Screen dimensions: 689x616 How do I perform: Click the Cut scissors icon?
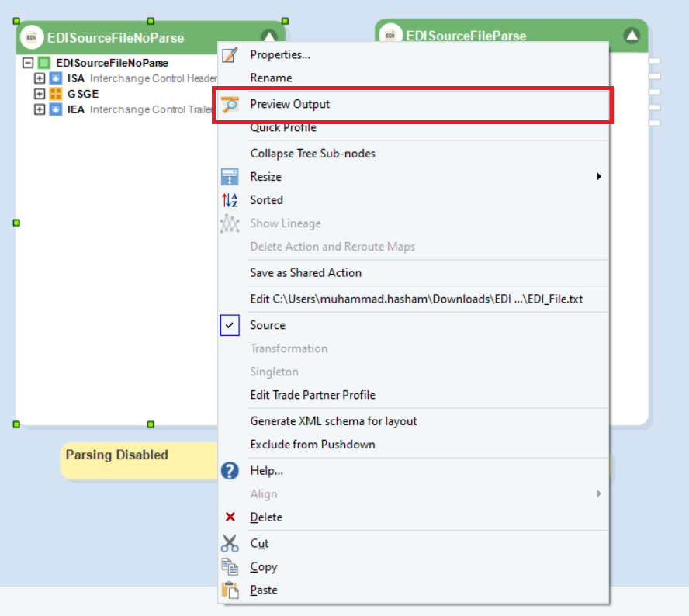click(x=230, y=544)
